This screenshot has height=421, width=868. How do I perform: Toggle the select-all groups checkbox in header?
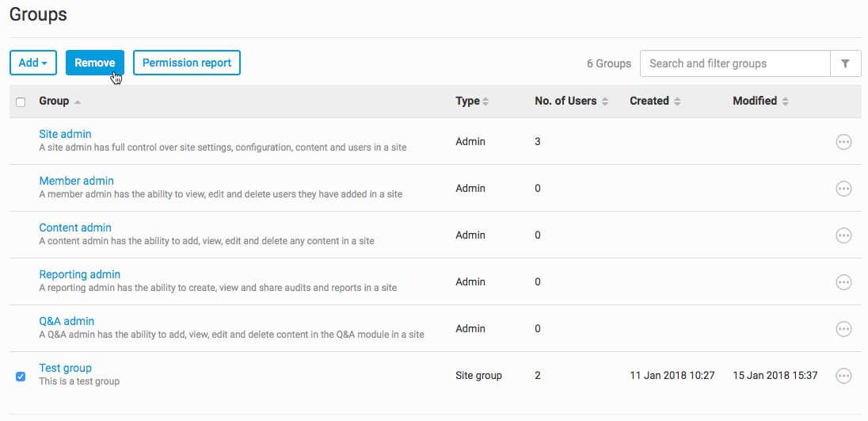point(21,101)
